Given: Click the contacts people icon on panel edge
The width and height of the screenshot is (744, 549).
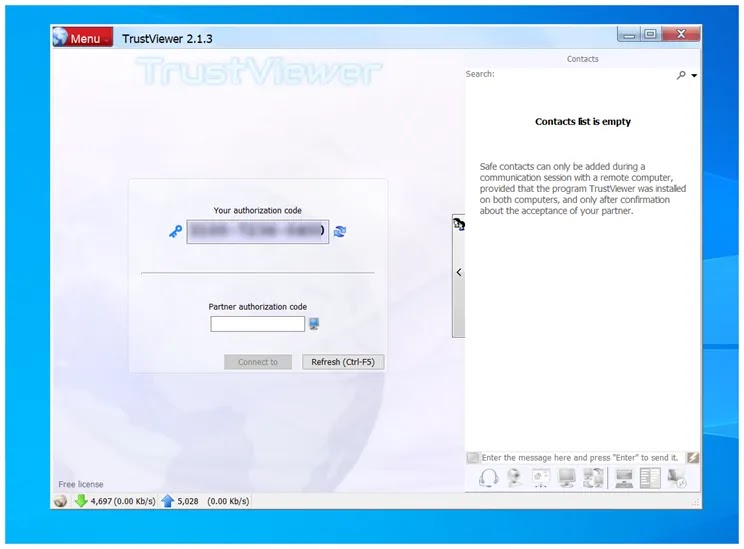Looking at the screenshot, I should pos(459,224).
